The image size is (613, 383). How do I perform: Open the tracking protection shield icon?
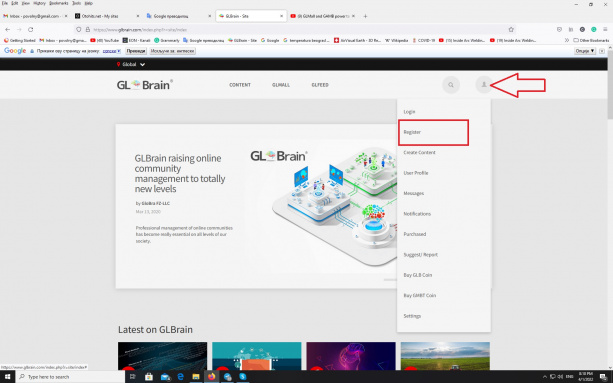coord(79,29)
